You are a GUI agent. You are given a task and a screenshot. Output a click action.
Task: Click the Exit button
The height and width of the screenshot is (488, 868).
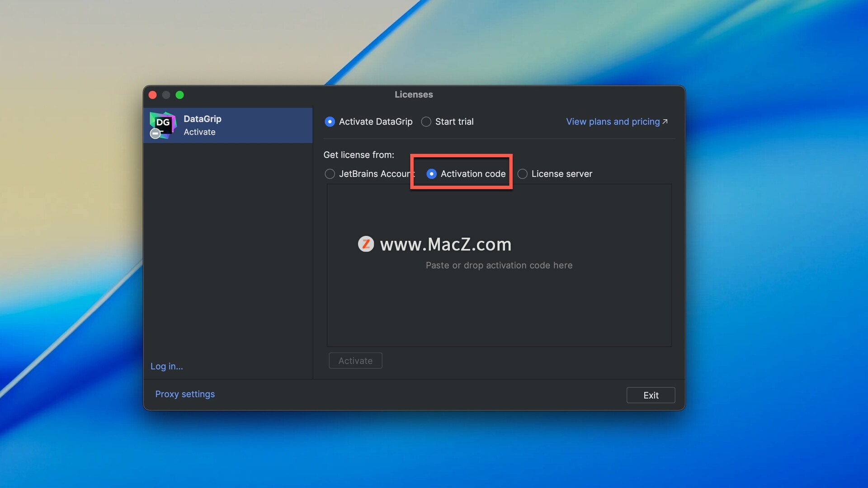[x=651, y=395]
